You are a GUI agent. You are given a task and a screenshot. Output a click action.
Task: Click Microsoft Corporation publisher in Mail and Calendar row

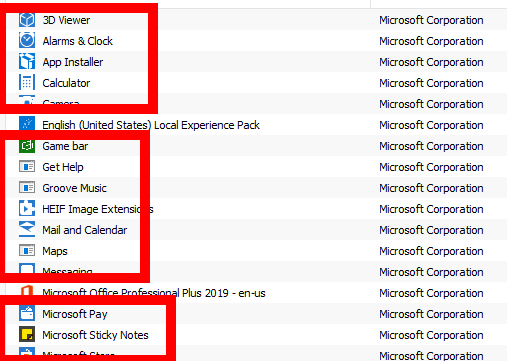click(x=431, y=230)
